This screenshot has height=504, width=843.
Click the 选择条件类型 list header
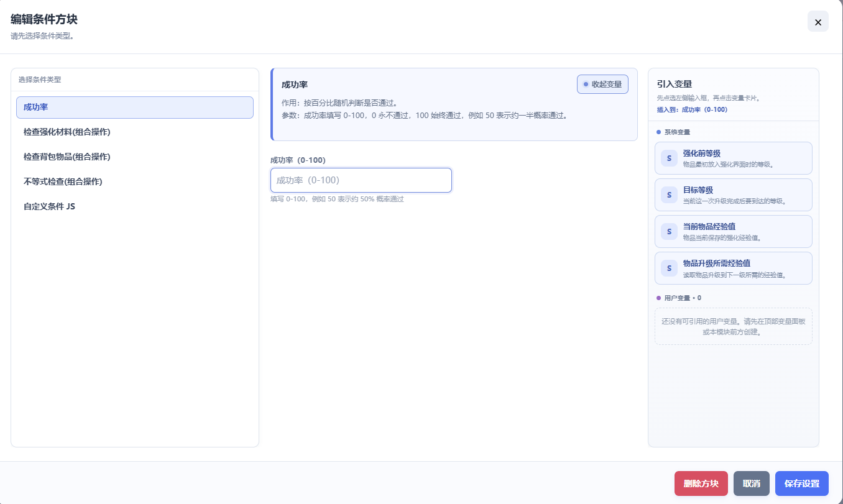(40, 80)
